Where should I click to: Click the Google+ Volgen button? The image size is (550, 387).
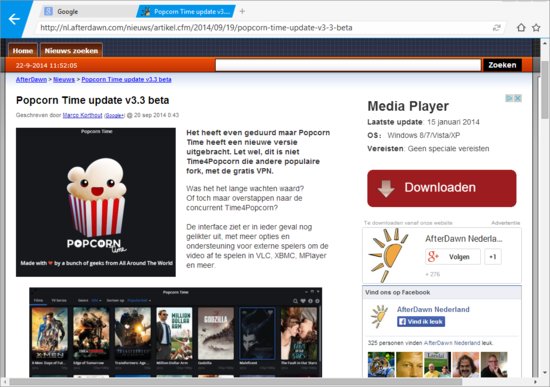click(x=453, y=257)
